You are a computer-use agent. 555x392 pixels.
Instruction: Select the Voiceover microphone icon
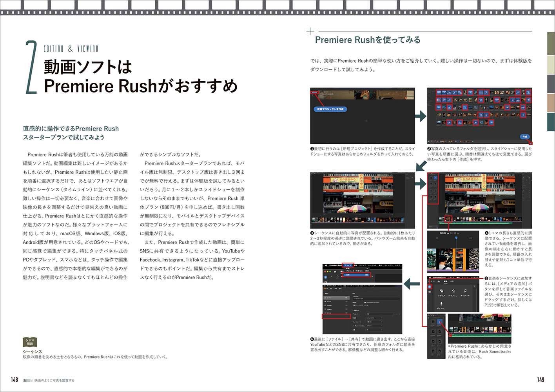pyautogui.click(x=441, y=304)
